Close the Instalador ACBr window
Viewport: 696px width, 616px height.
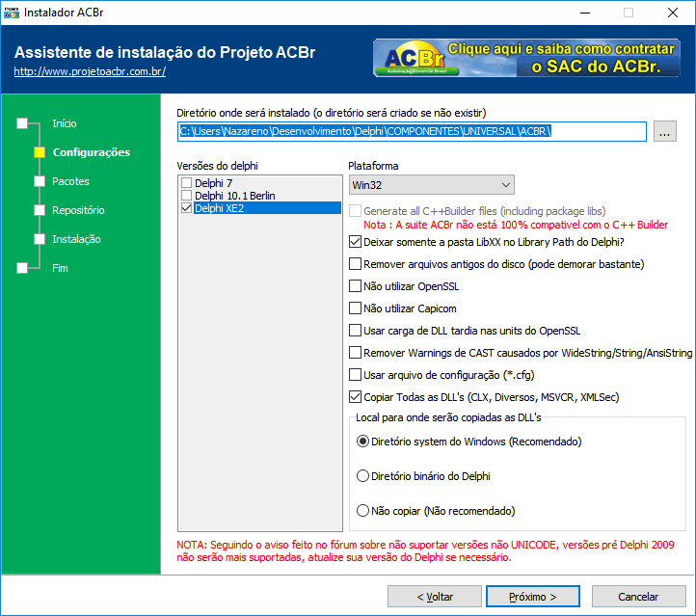pos(673,13)
